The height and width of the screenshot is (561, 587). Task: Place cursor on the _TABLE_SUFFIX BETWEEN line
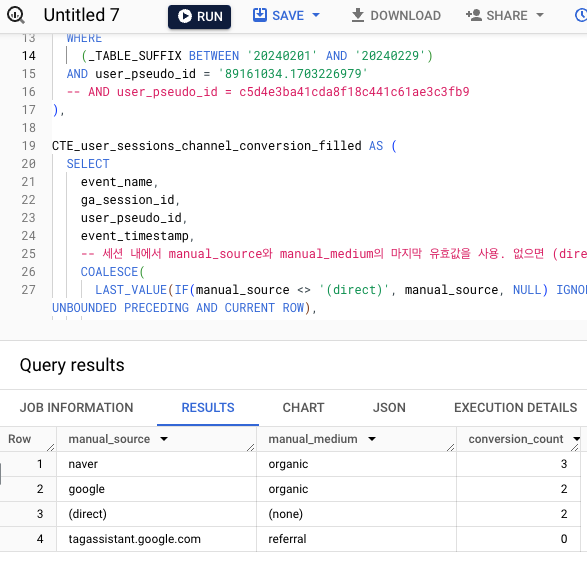coord(257,56)
